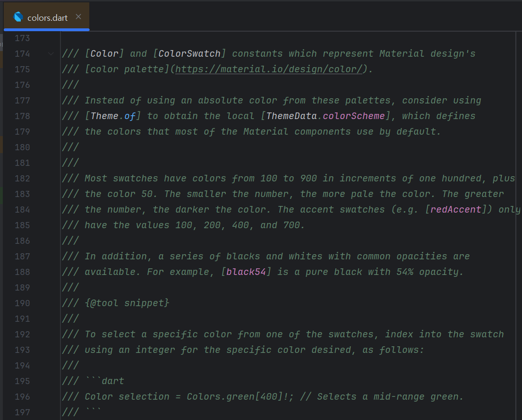
Task: Click 'In addition, a series of blacks' text
Action: (x=172, y=257)
